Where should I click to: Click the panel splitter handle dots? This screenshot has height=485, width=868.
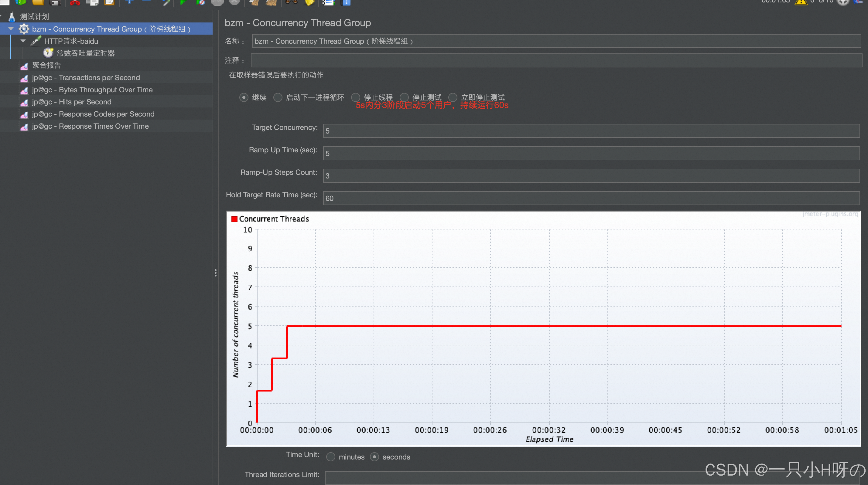tap(216, 273)
